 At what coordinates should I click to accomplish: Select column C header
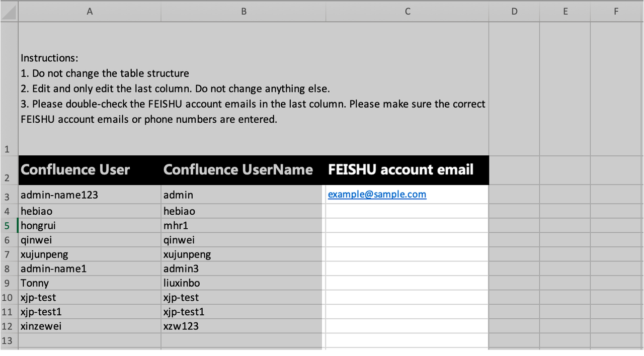(x=408, y=12)
